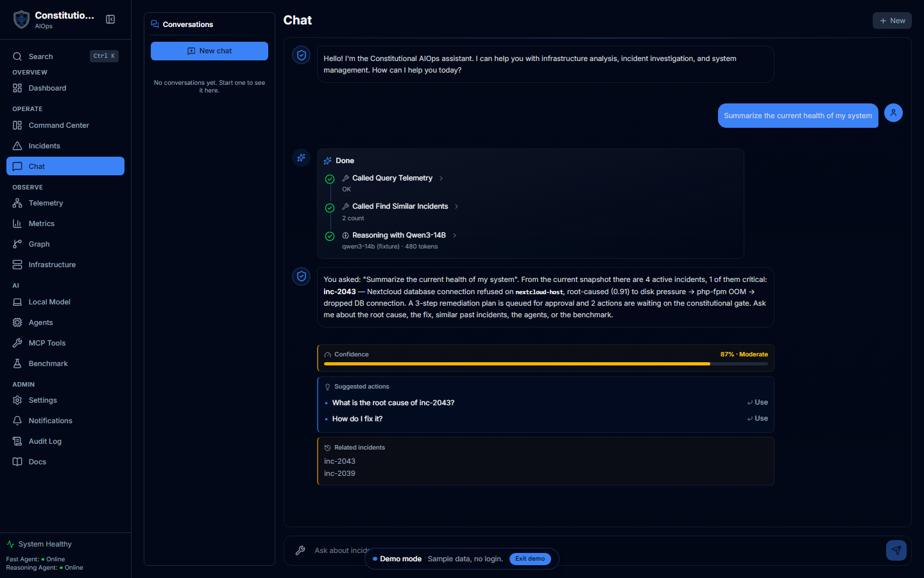Click the MCP Tools wrench icon

17,343
